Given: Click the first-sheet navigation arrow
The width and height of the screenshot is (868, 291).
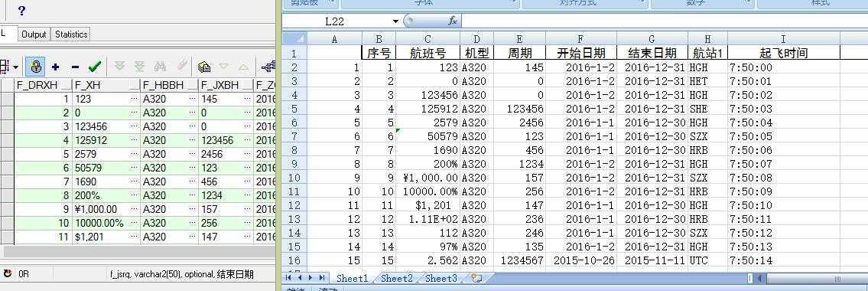Looking at the screenshot, I should 289,278.
